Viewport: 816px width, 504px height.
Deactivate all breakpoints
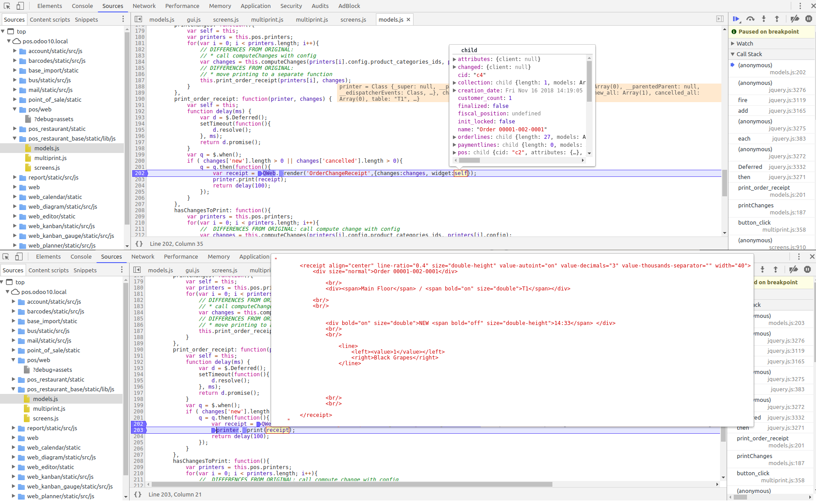click(x=794, y=19)
